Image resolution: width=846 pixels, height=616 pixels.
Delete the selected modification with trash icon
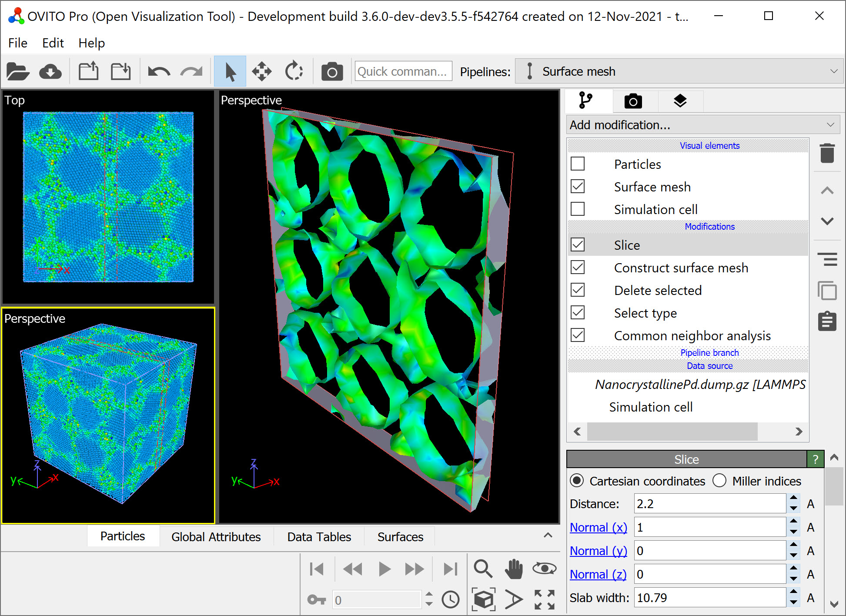point(827,153)
